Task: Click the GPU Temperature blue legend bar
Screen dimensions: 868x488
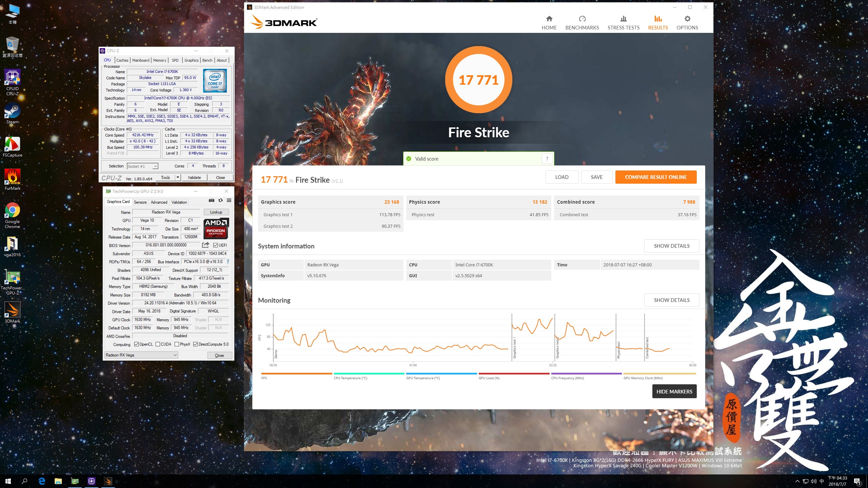Action: coord(441,373)
